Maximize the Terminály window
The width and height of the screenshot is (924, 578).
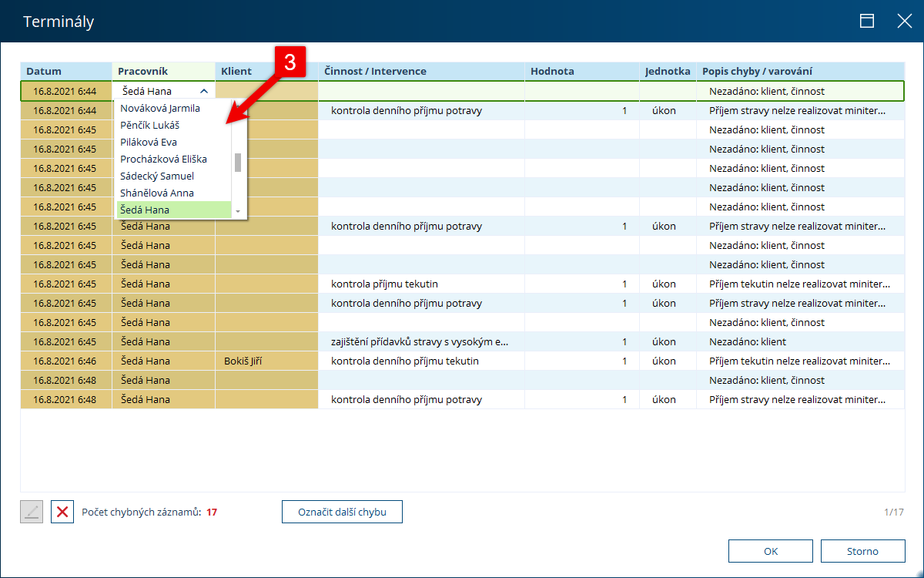pos(867,21)
